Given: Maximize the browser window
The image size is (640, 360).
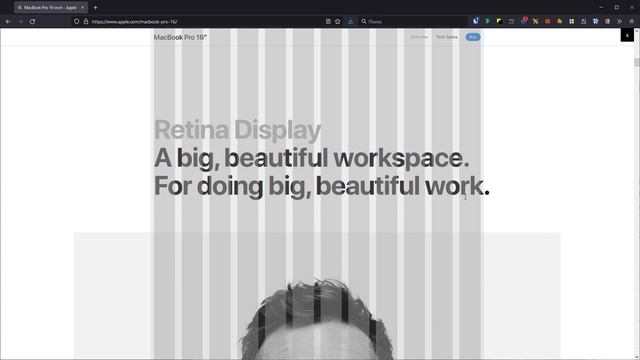Looking at the screenshot, I should tap(616, 7).
